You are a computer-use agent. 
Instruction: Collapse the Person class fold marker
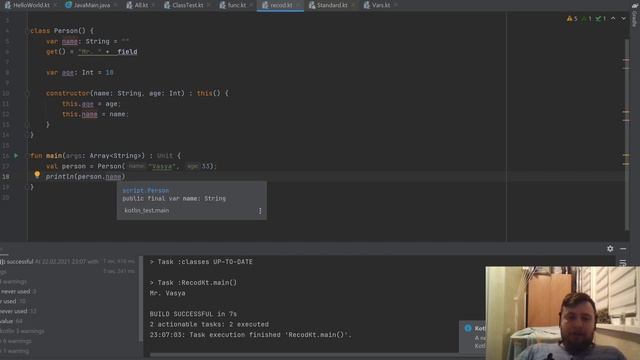[x=27, y=31]
